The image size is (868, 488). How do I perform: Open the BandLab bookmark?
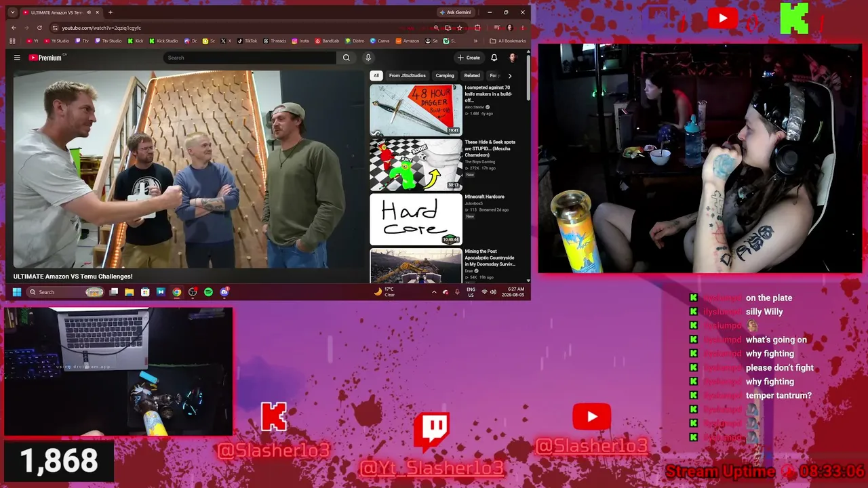pos(328,41)
